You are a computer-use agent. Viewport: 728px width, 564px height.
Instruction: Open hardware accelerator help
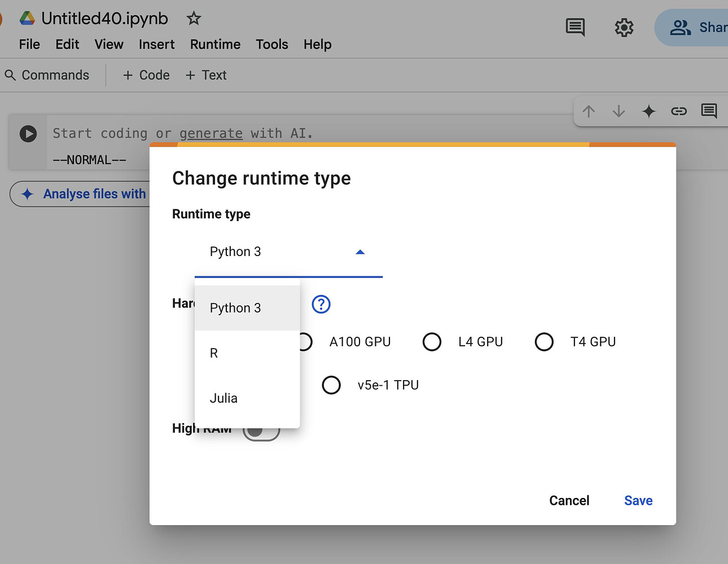click(321, 304)
